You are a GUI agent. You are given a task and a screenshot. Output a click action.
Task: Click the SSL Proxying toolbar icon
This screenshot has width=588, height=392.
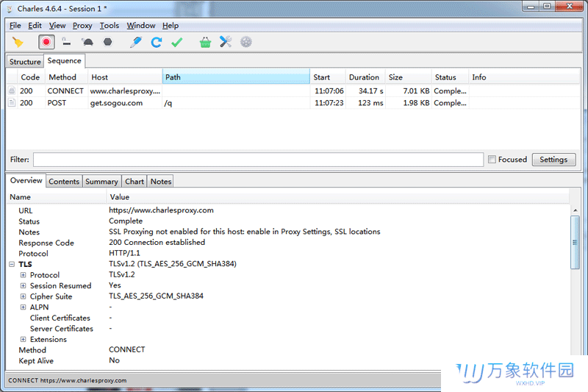tap(66, 42)
